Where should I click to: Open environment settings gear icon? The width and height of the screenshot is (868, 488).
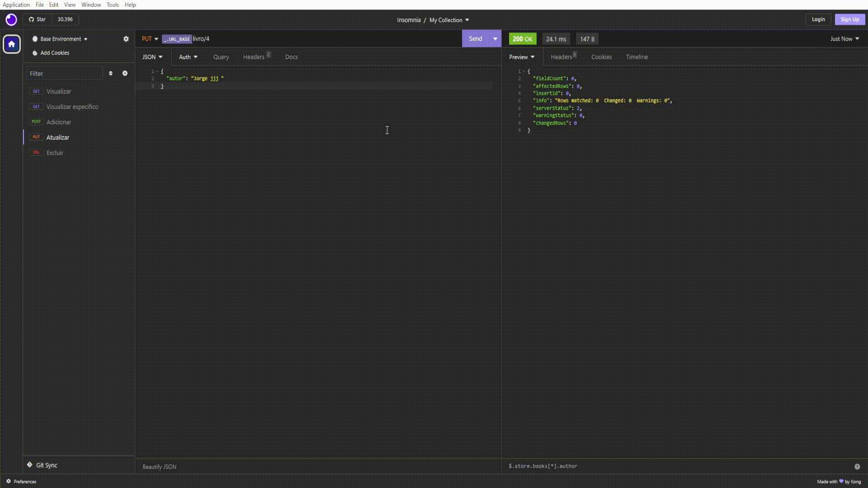point(126,39)
